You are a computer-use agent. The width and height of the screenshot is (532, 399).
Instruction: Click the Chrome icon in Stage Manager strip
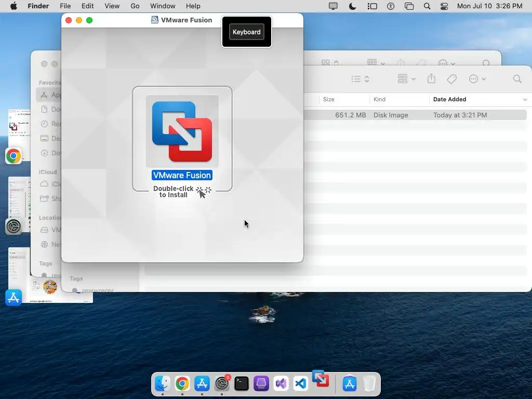pos(14,156)
